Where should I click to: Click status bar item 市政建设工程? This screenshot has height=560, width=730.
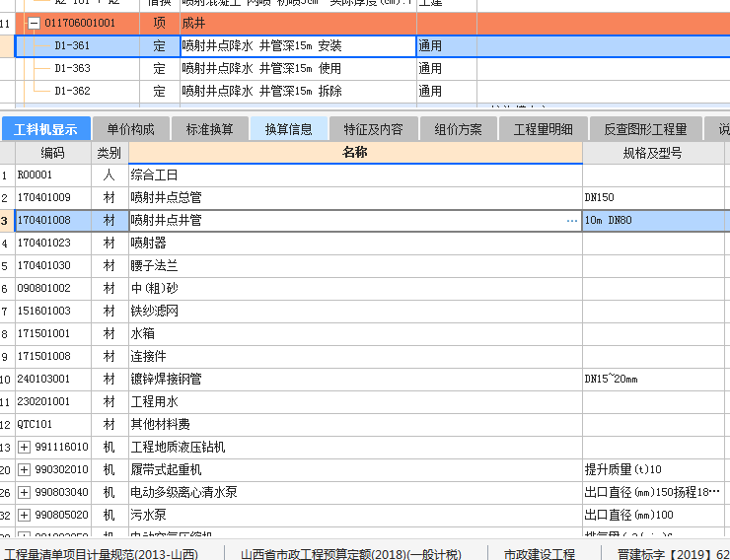tap(540, 554)
